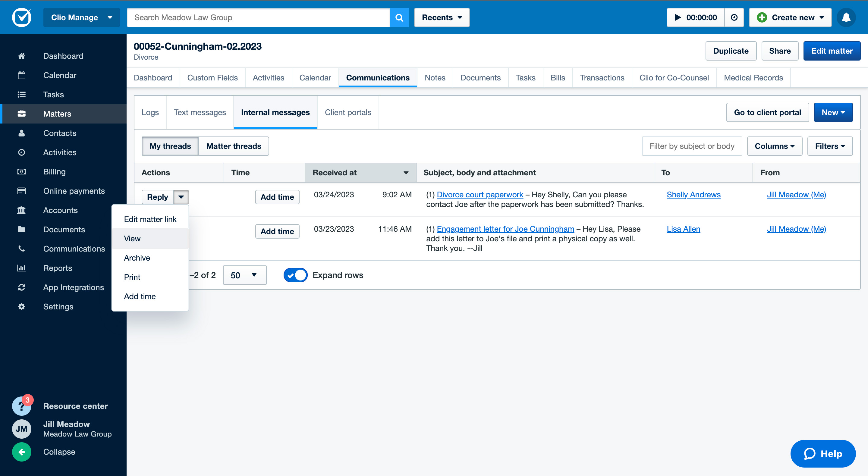Click the green Collapse arrow icon
The width and height of the screenshot is (868, 476).
click(x=22, y=452)
